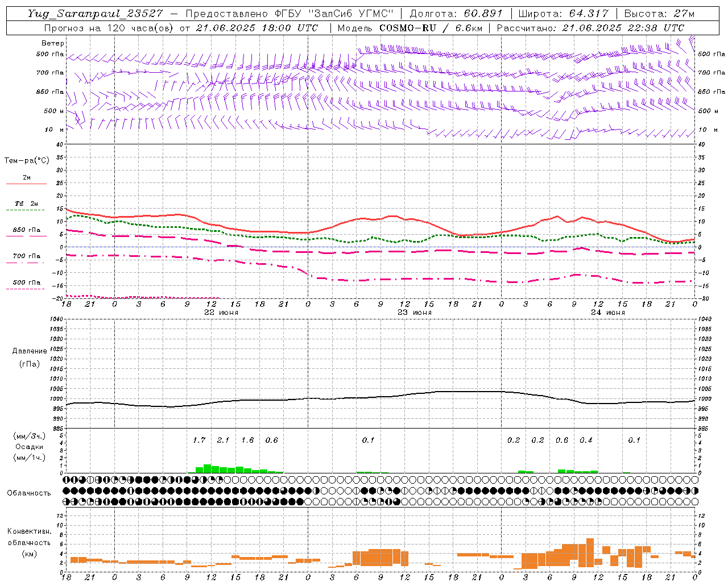Click the Высота: 27м elevation text
728x582 pixels.
659,14
